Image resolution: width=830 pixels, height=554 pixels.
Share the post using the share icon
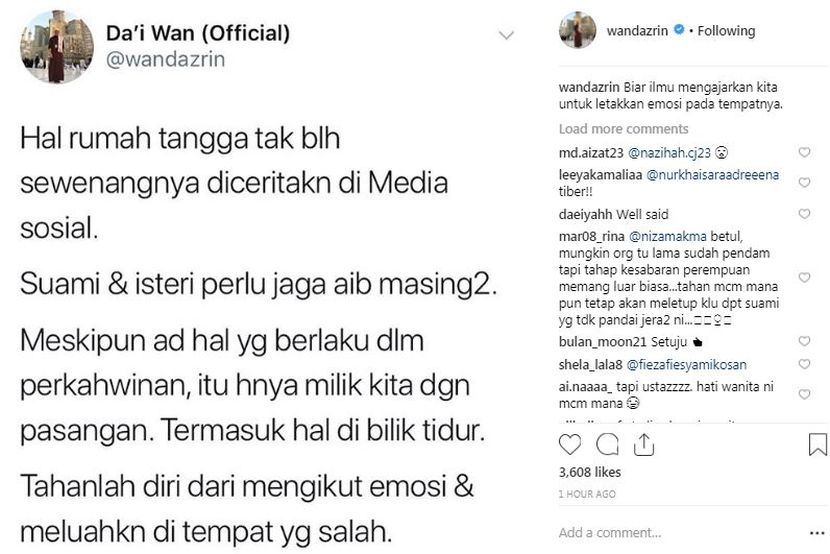tap(644, 444)
